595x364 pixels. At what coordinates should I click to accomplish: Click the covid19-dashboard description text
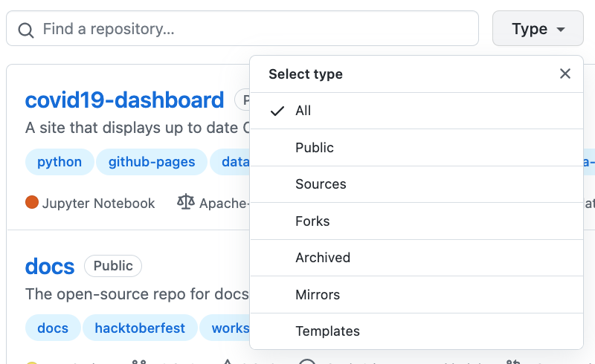click(x=138, y=128)
